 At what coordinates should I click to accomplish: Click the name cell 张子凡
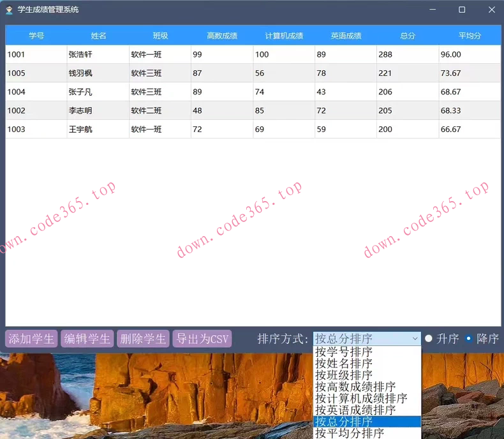pos(98,92)
